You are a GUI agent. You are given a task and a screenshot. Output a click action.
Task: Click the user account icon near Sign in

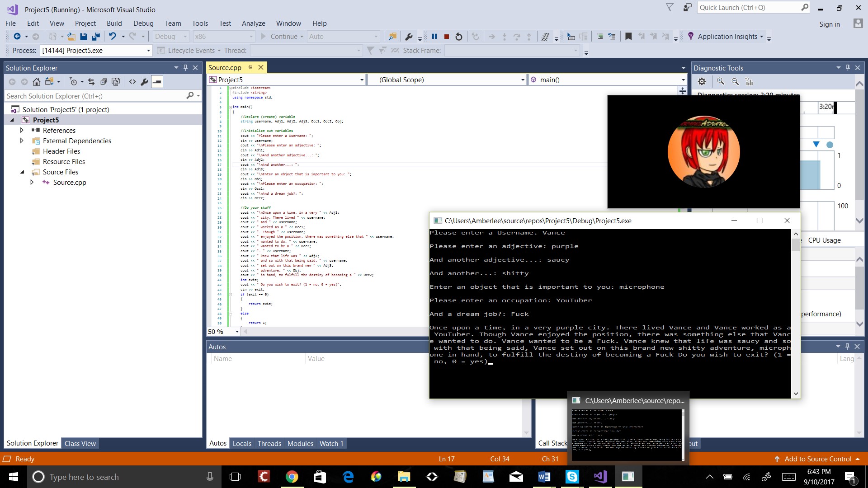[x=858, y=23]
